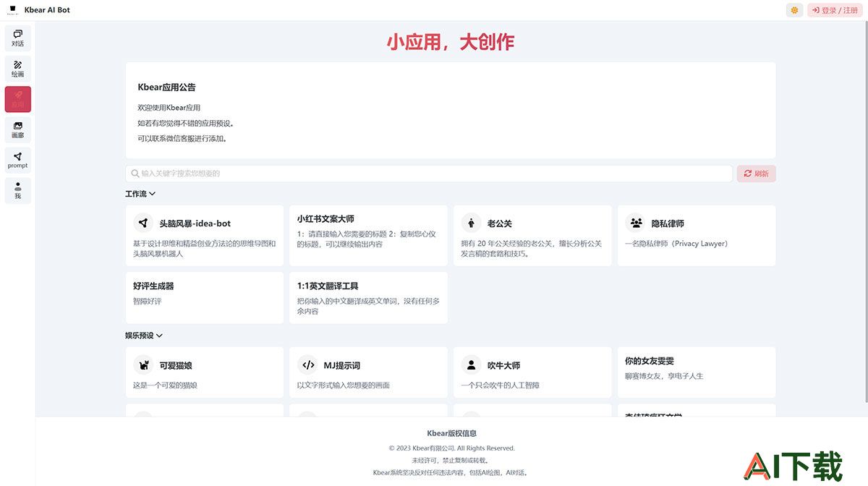The width and height of the screenshot is (868, 486).
Task: Click the 小应用，大创作 page title
Action: point(451,42)
